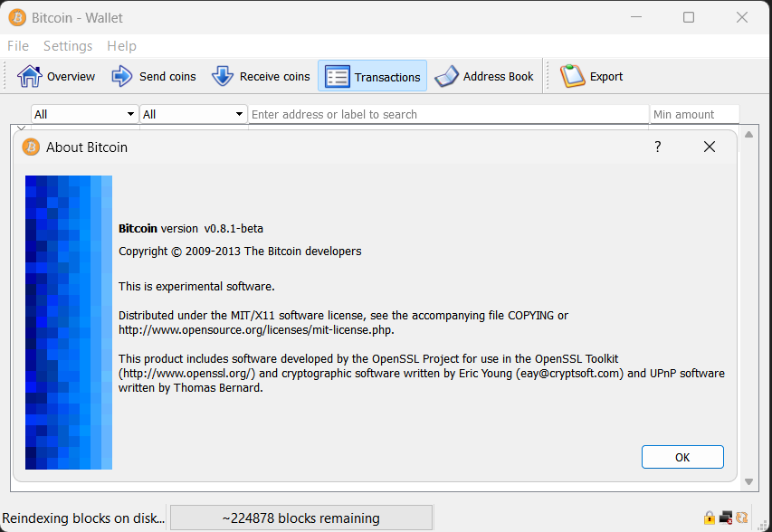
Task: Click the Receive coins arrow icon
Action: pos(222,76)
